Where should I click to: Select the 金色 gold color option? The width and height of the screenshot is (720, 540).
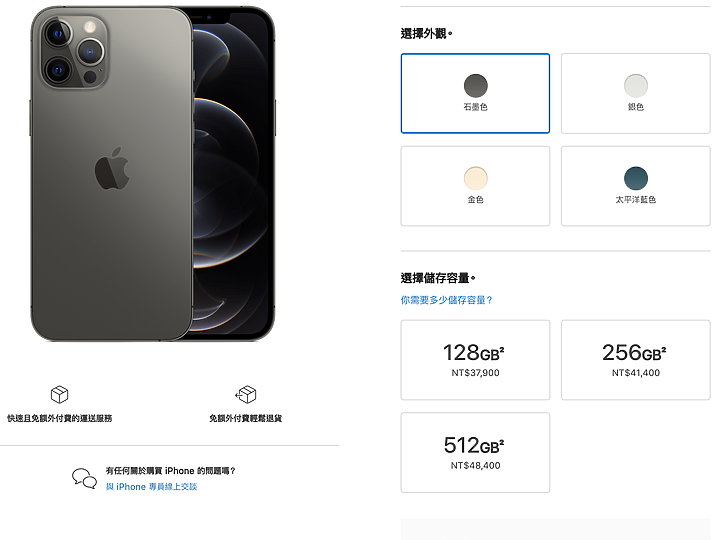[475, 186]
